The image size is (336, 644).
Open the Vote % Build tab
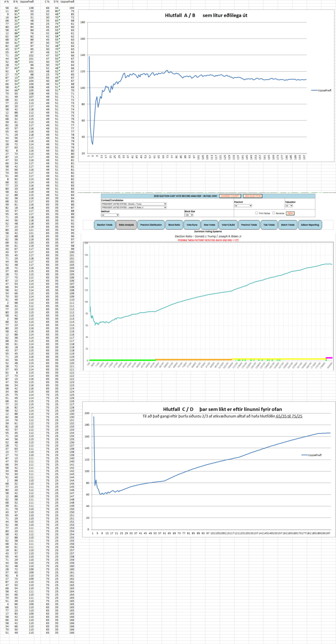(x=228, y=225)
